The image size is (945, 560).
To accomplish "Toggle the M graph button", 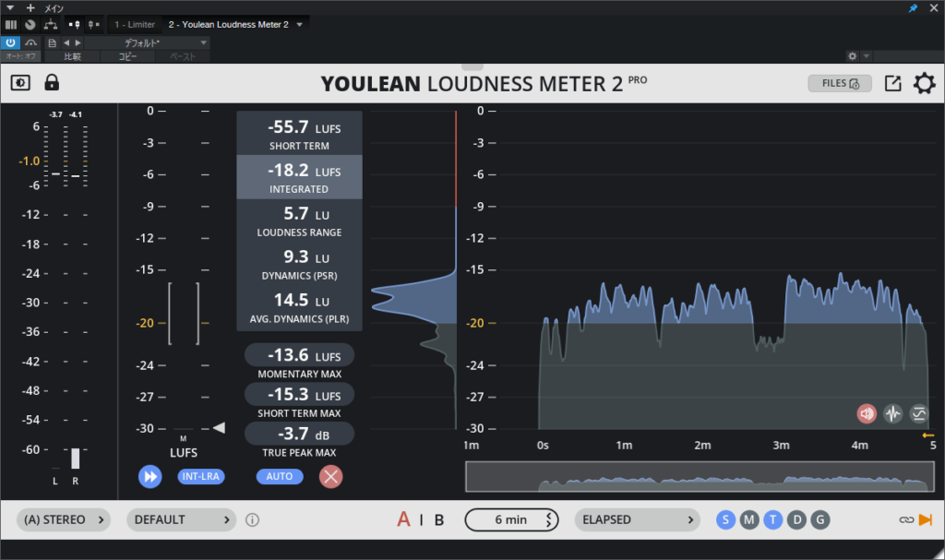I will (x=749, y=519).
